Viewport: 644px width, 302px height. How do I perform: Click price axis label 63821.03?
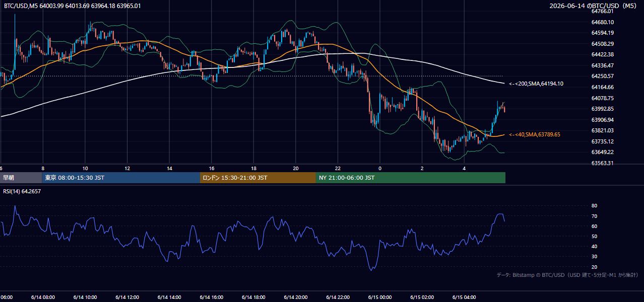602,130
